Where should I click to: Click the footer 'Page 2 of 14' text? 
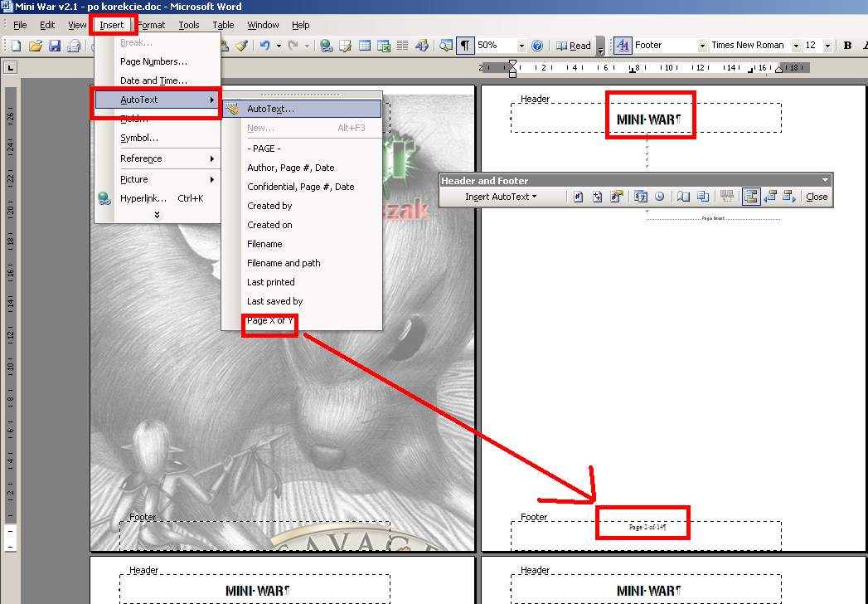click(x=647, y=527)
